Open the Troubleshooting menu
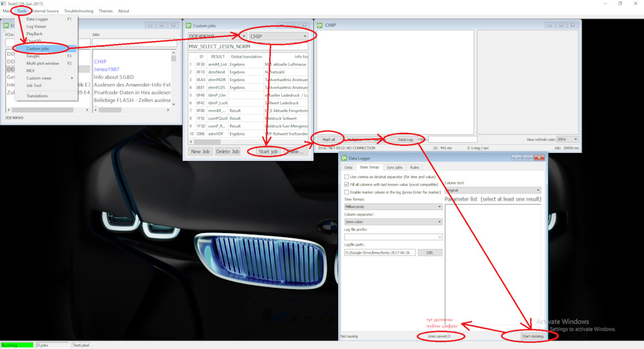Viewport: 644px width, 349px height. pyautogui.click(x=78, y=11)
